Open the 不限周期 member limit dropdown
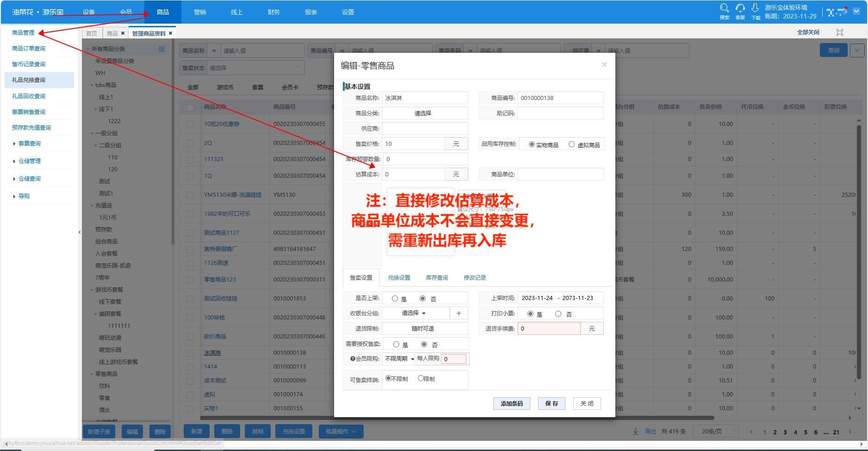868x451 pixels. [400, 359]
